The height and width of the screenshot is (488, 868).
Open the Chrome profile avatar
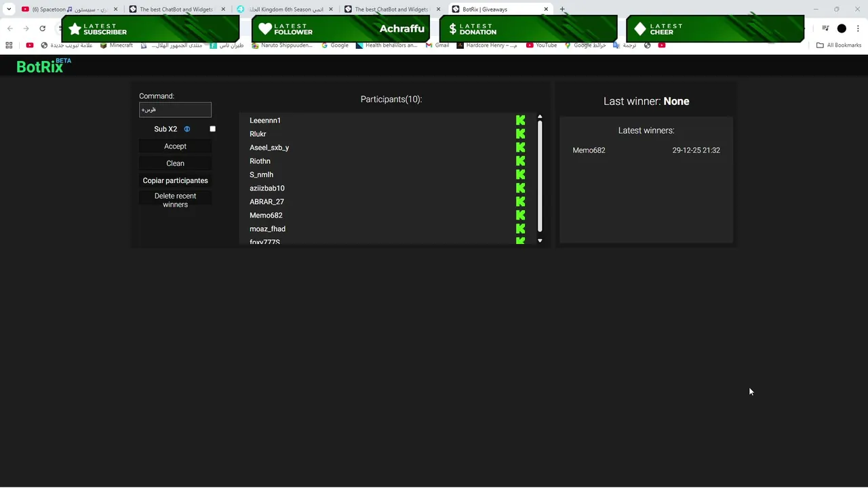842,28
